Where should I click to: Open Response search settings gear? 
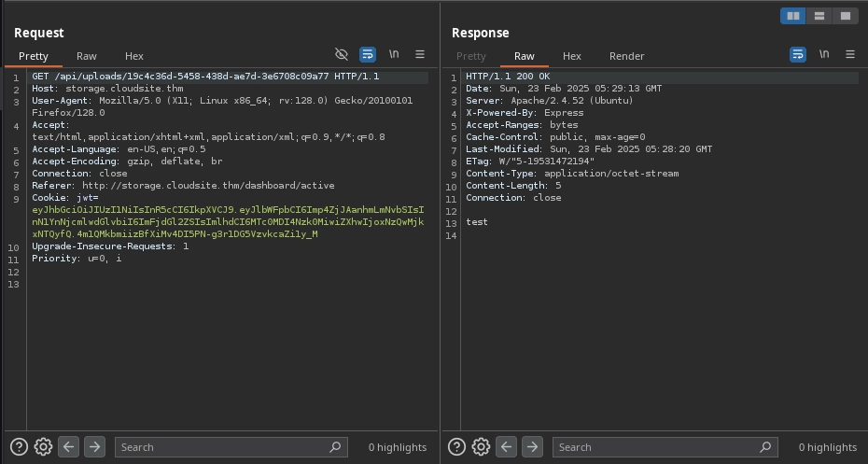[x=481, y=447]
